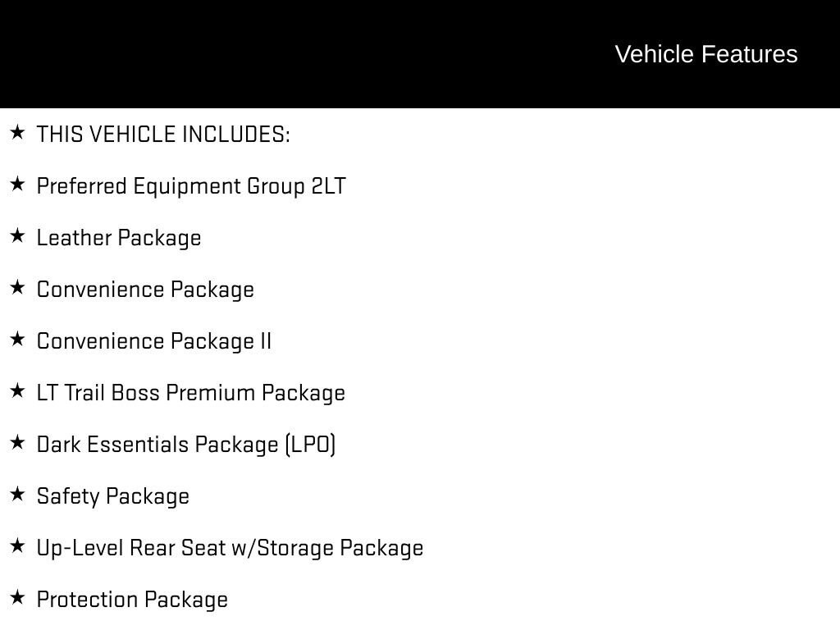
Task: Click the Preferred Equipment Group 2LT text
Action: coord(191,186)
